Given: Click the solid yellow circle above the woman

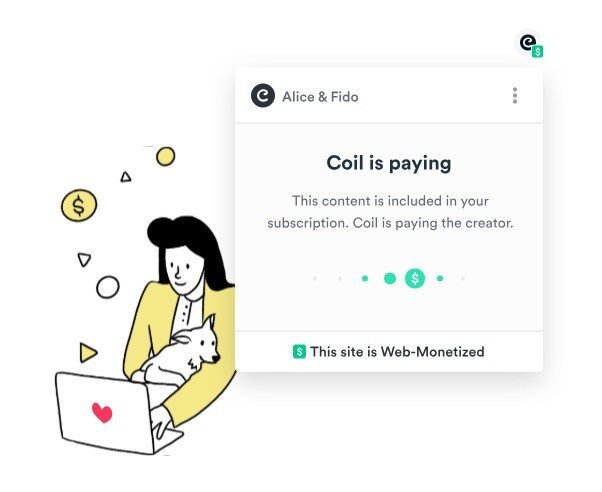Looking at the screenshot, I should [165, 156].
